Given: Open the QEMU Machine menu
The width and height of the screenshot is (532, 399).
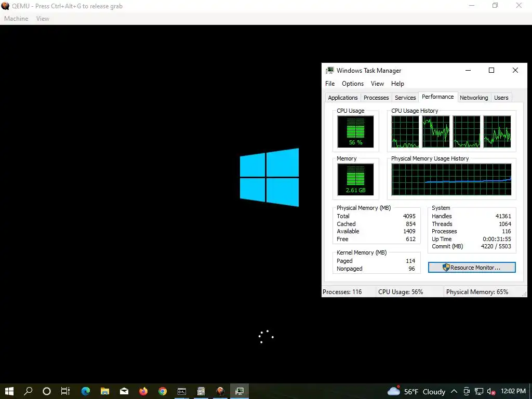Looking at the screenshot, I should (x=16, y=19).
